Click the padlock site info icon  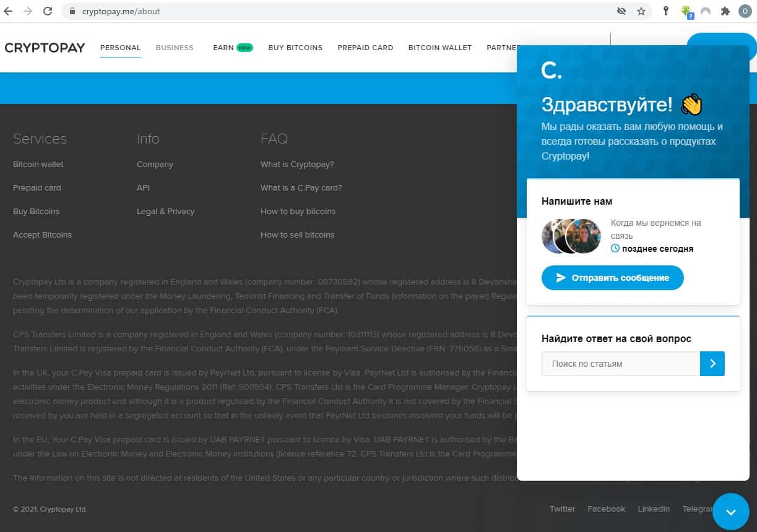[x=72, y=11]
